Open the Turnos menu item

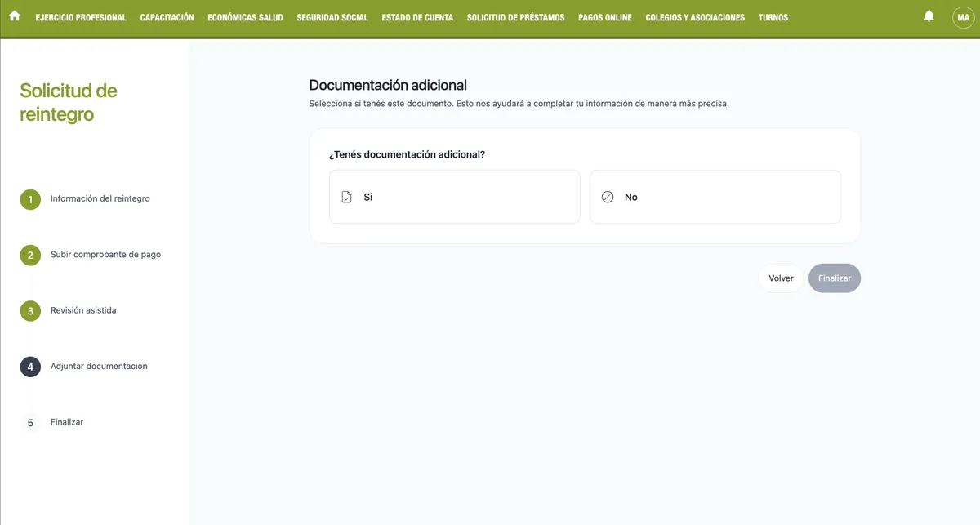click(773, 17)
